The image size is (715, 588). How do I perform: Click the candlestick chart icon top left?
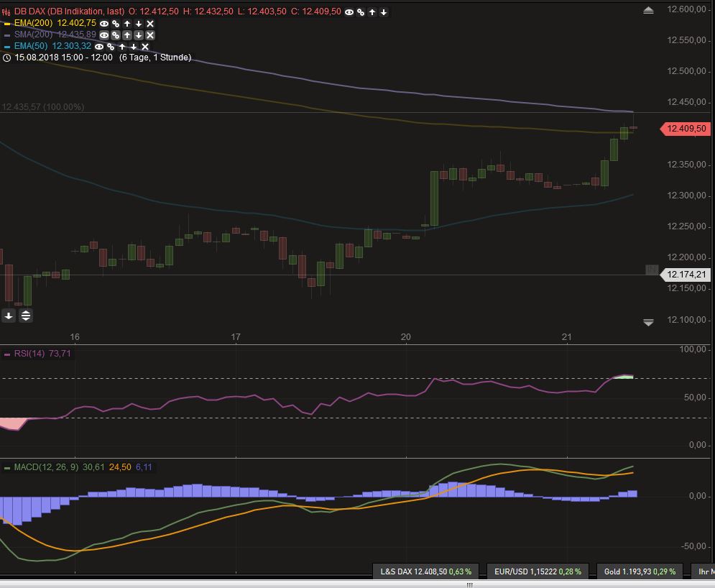click(6, 12)
